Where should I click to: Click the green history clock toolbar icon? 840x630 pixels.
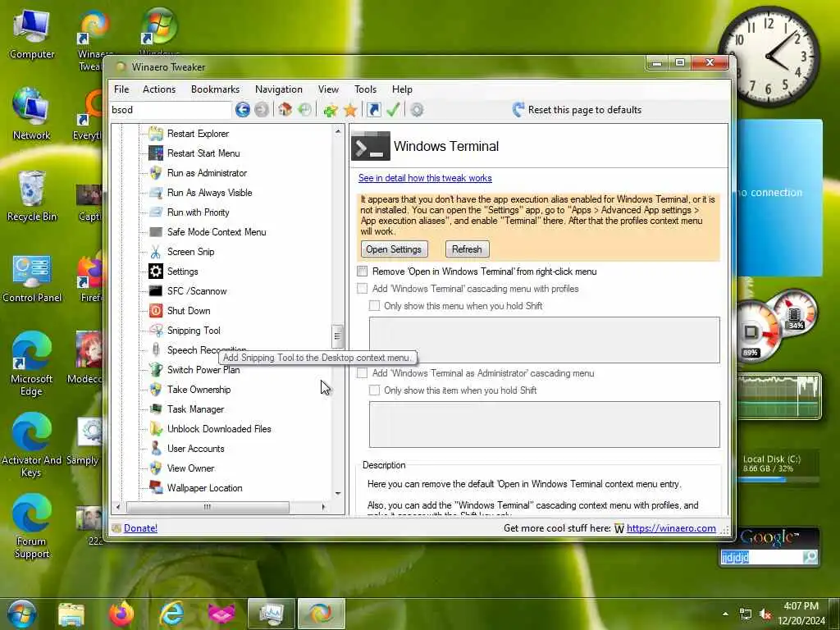pyautogui.click(x=305, y=110)
